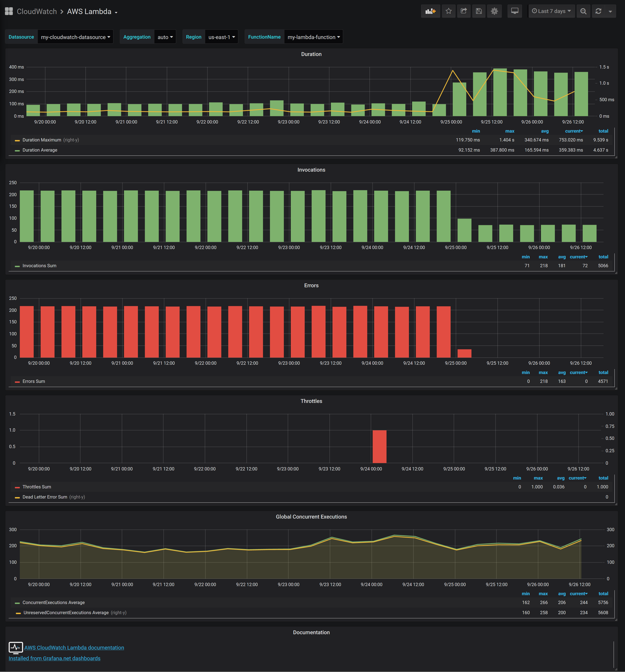Toggle UnreservedConcurrentExecutions Average series visibility

coord(66,613)
